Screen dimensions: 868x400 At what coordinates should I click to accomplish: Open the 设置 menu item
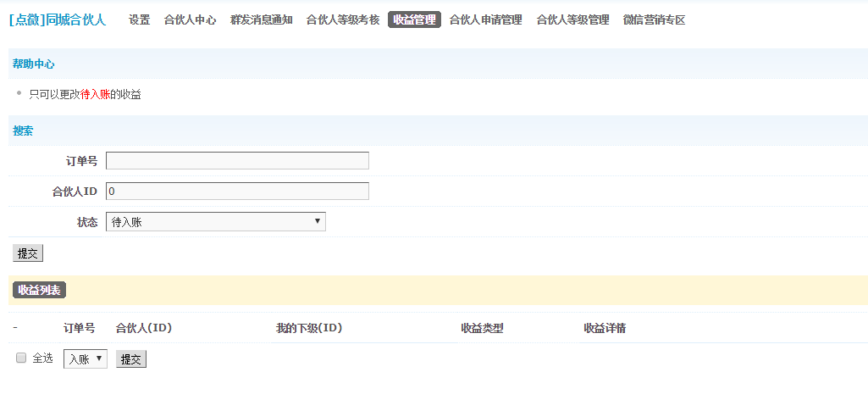click(x=140, y=20)
